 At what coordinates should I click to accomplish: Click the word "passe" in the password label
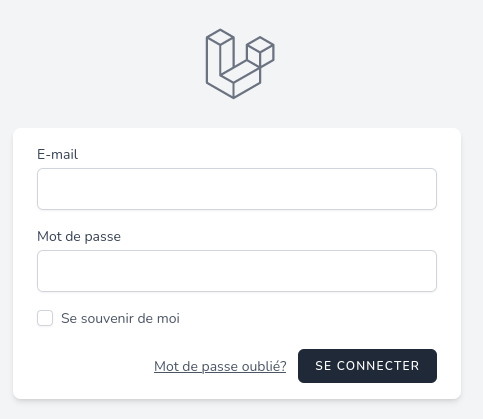(x=103, y=237)
